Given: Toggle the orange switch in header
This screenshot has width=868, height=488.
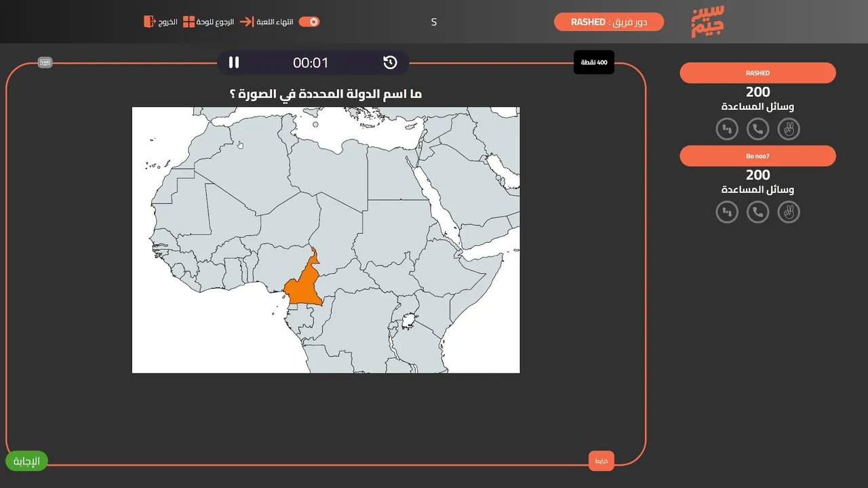Looking at the screenshot, I should 309,22.
